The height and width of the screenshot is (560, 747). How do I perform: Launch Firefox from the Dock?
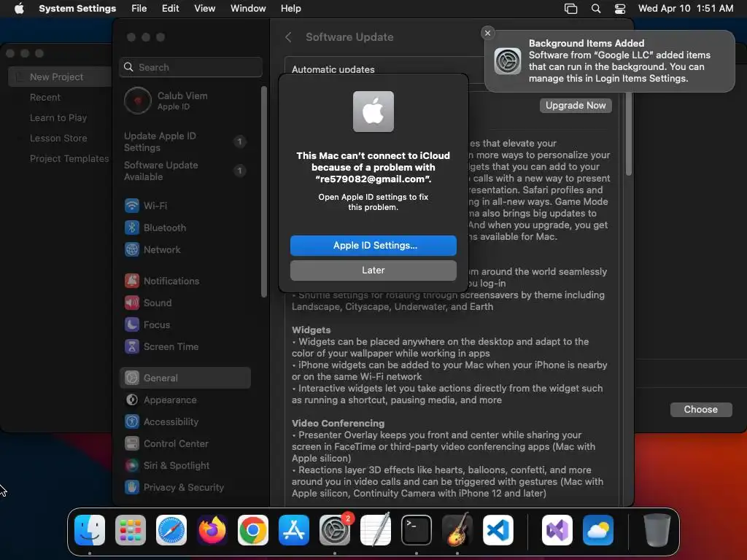pos(212,530)
